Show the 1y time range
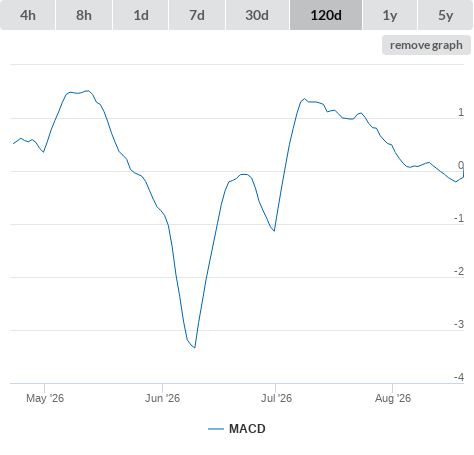The width and height of the screenshot is (474, 455). pyautogui.click(x=390, y=15)
